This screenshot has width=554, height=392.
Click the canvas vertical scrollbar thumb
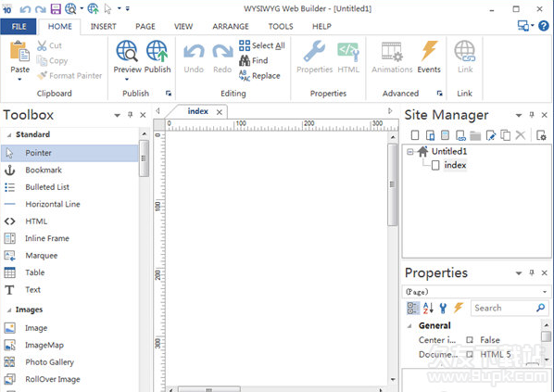click(393, 184)
